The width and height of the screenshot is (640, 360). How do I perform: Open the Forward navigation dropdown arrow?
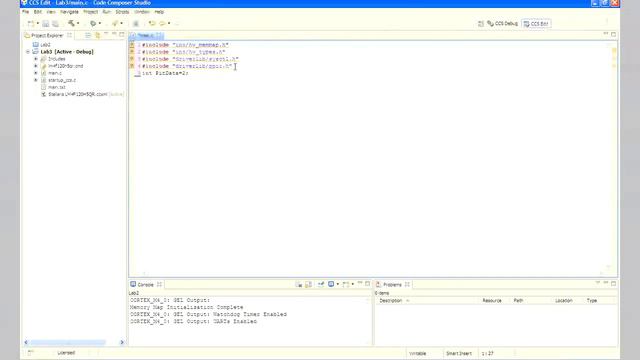(169, 24)
